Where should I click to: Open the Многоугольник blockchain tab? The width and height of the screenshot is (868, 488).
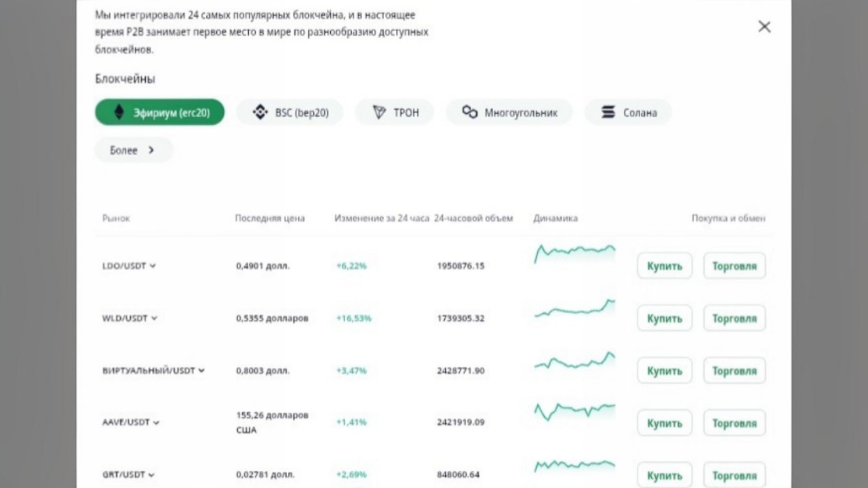coord(509,113)
